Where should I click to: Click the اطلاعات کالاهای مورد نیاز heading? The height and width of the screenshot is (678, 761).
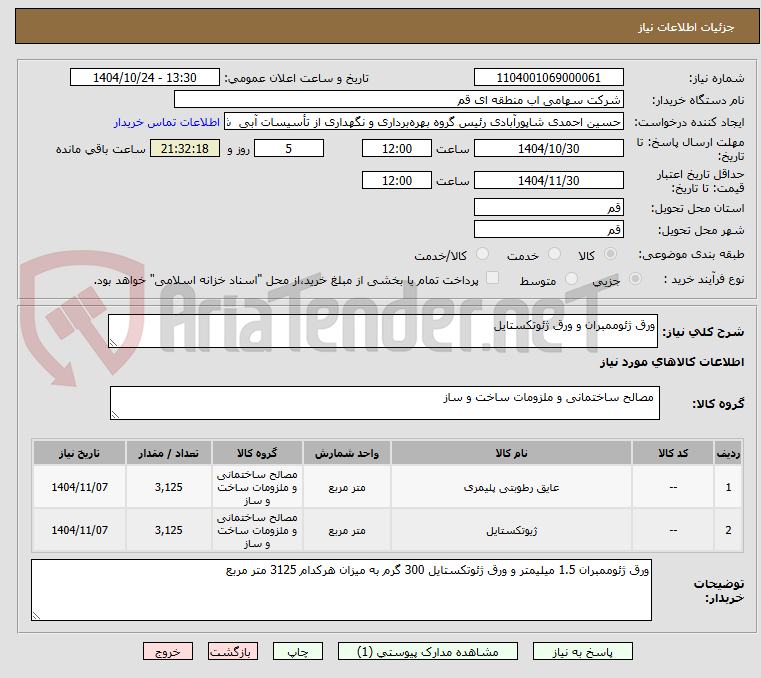[672, 362]
